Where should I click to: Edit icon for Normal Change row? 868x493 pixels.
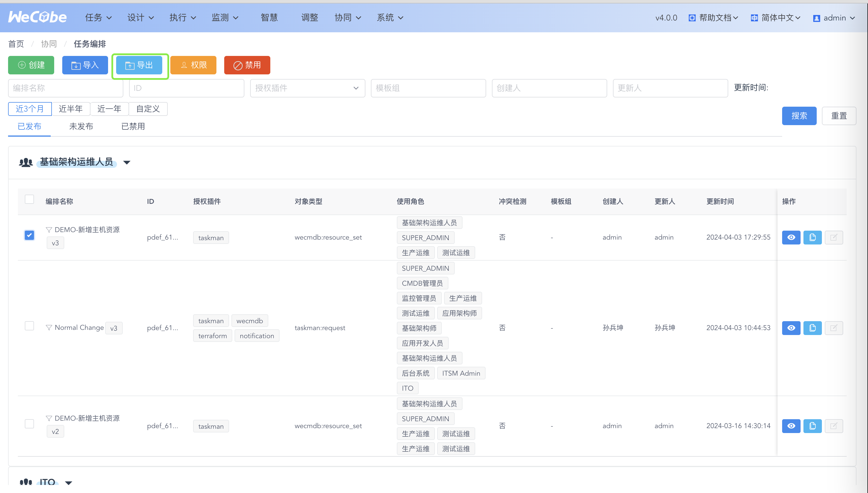pyautogui.click(x=833, y=328)
